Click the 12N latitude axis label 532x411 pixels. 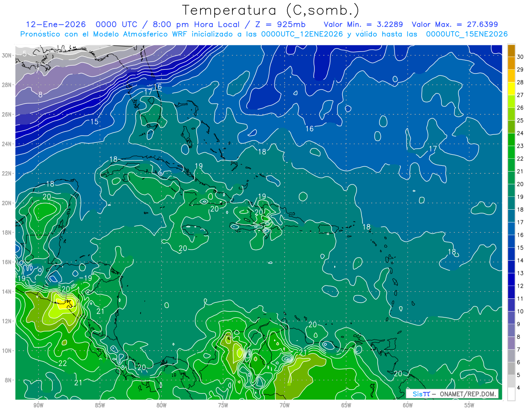[7, 321]
